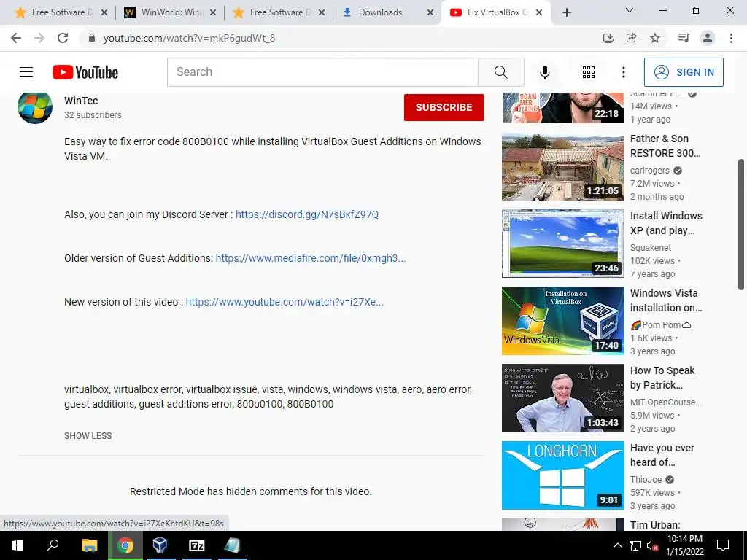Open the notification action center
Image resolution: width=747 pixels, height=560 pixels.
coord(723,545)
